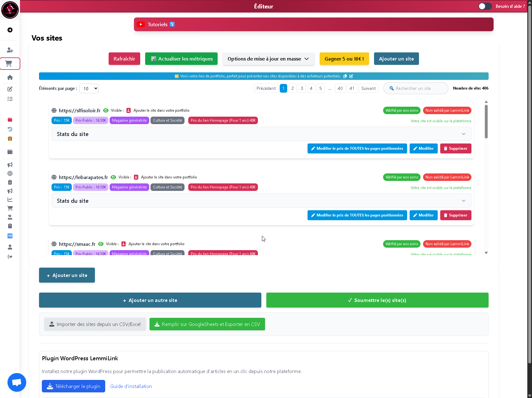532x398 pixels.
Task: Click the red wallet icon in the sidebar
Action: tap(10, 120)
